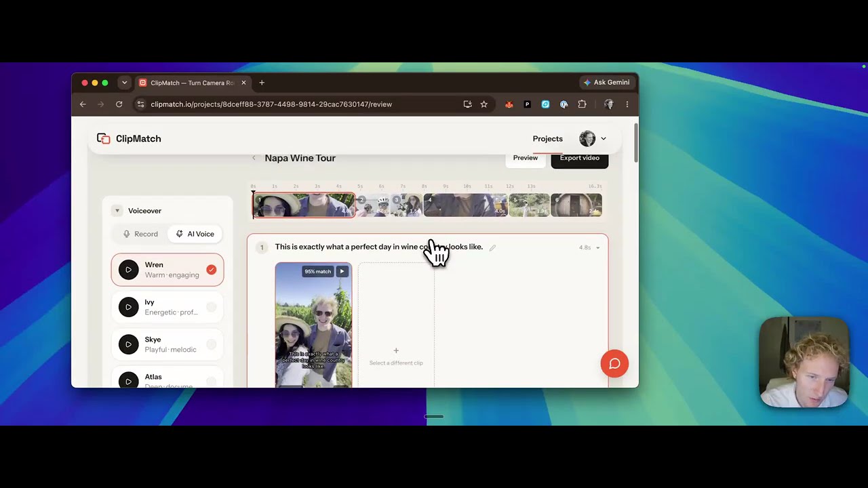Click the install app icon in address bar
Screen dimensions: 868x488
[x=467, y=104]
